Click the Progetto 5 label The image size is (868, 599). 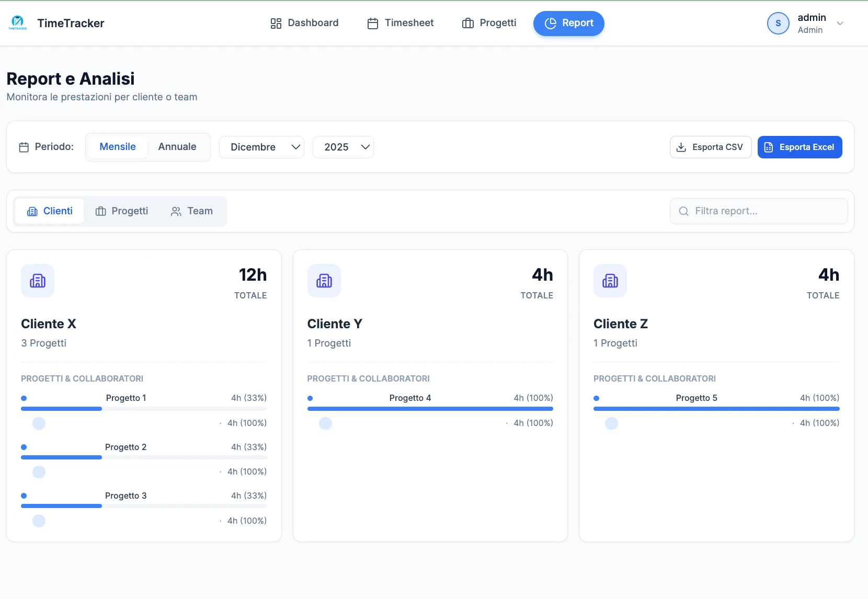pyautogui.click(x=696, y=398)
